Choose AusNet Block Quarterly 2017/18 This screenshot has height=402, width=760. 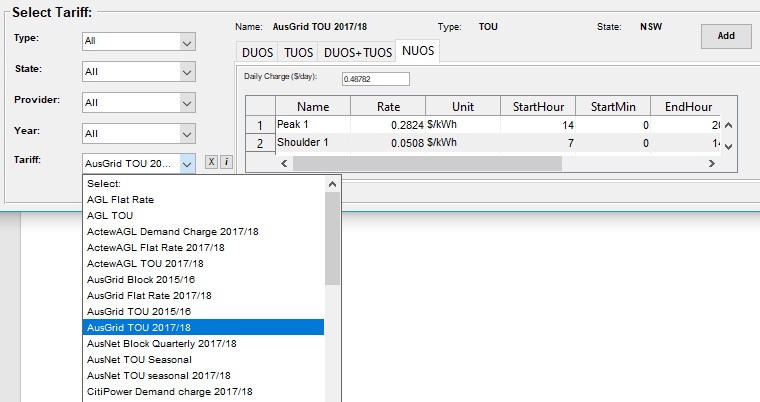[x=204, y=344]
